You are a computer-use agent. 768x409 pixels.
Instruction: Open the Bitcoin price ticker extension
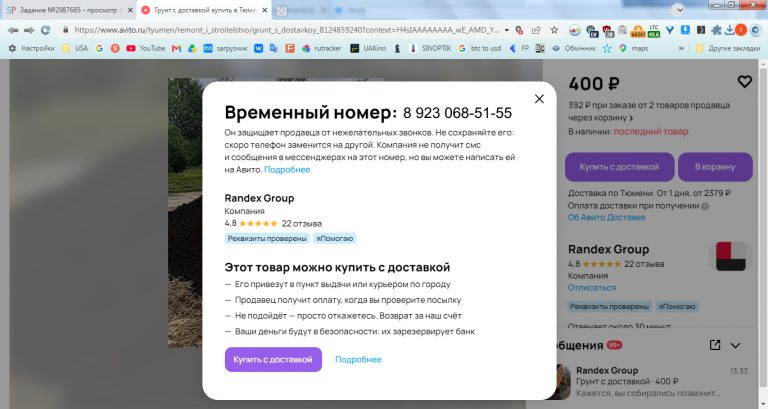coord(638,31)
